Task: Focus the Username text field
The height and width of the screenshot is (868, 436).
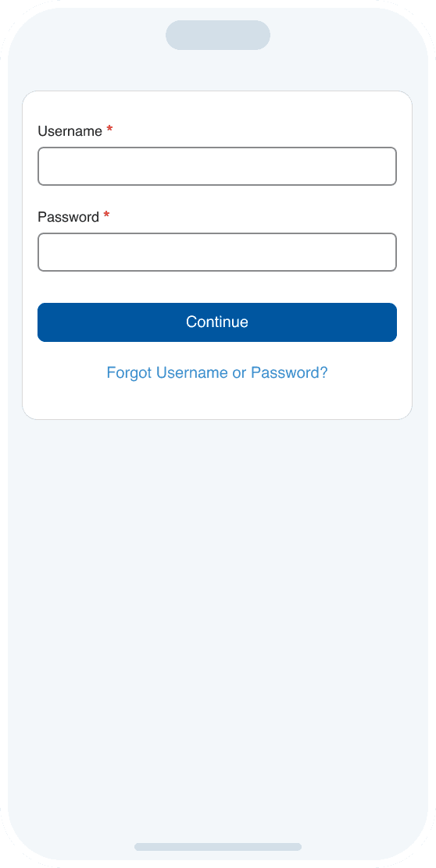Action: [x=217, y=166]
